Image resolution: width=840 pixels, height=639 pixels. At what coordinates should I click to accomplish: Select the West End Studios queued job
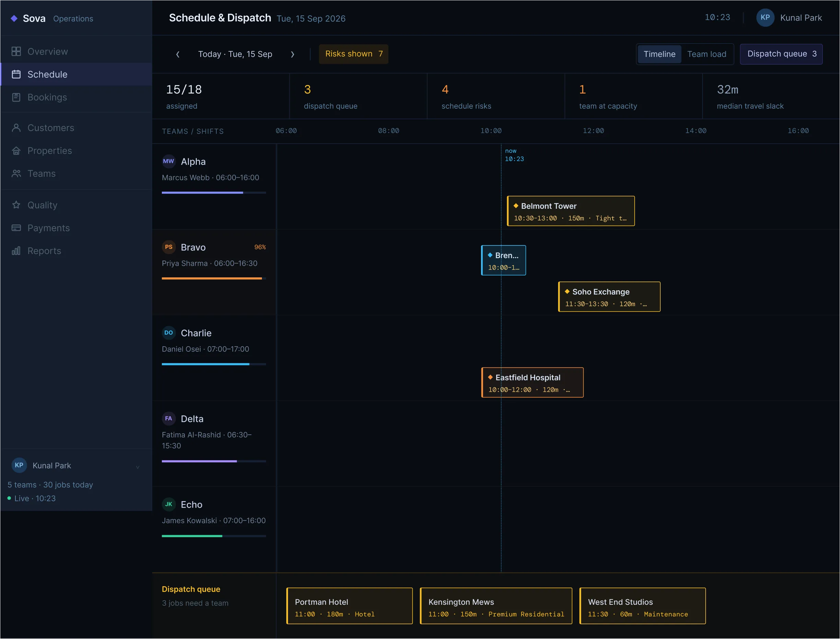pyautogui.click(x=642, y=606)
